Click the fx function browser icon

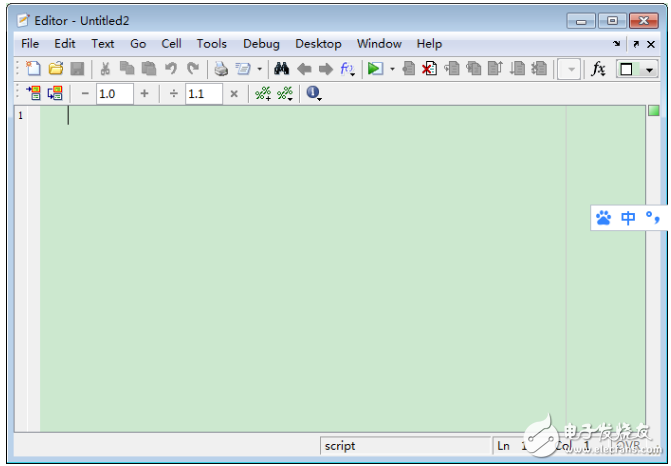pos(598,69)
